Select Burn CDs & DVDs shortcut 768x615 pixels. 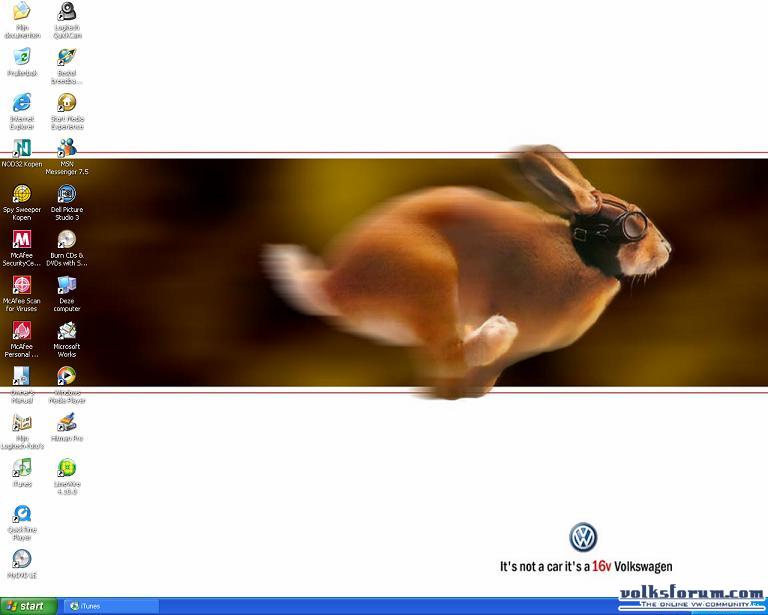pos(67,239)
